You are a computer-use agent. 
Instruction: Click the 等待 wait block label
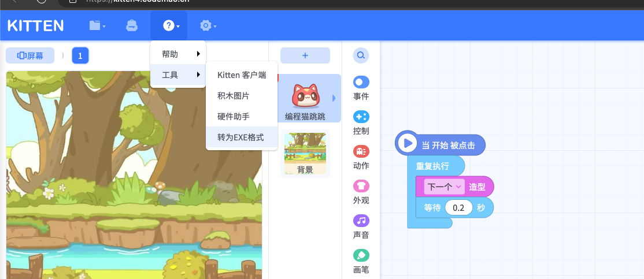[x=432, y=208]
